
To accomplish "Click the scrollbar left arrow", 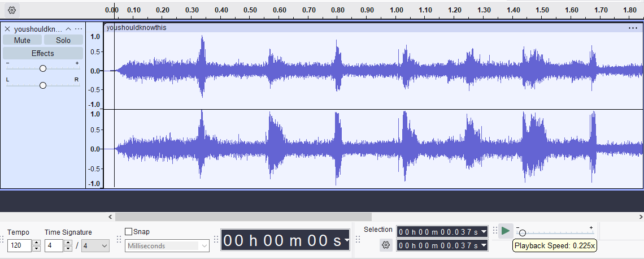I will point(110,217).
